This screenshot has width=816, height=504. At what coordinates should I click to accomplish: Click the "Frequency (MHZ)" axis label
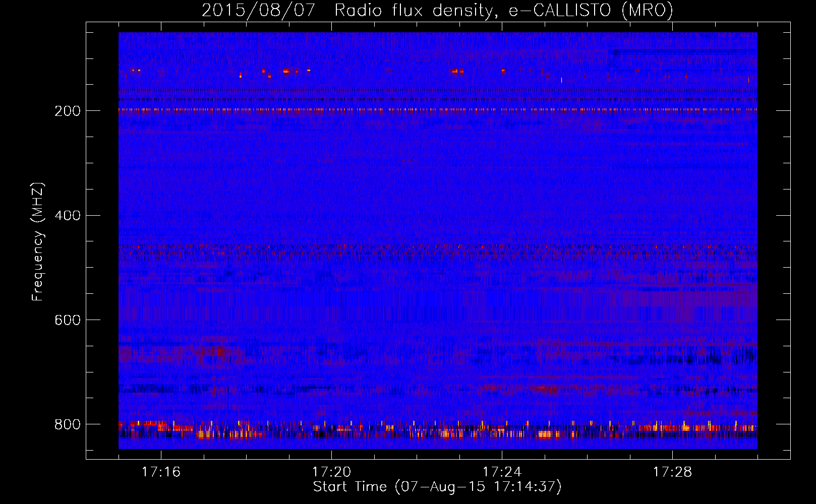[x=38, y=241]
